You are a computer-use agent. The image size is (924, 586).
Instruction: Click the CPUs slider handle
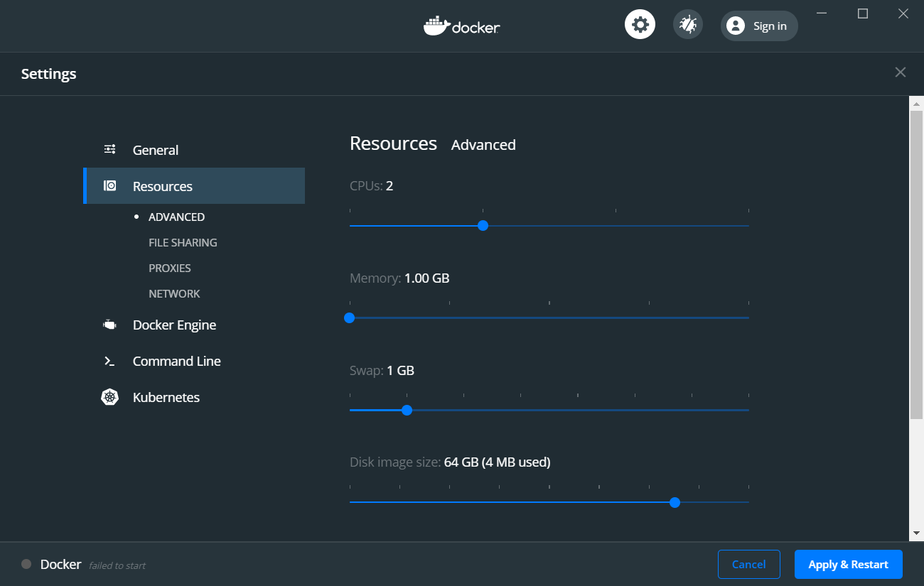click(x=483, y=225)
